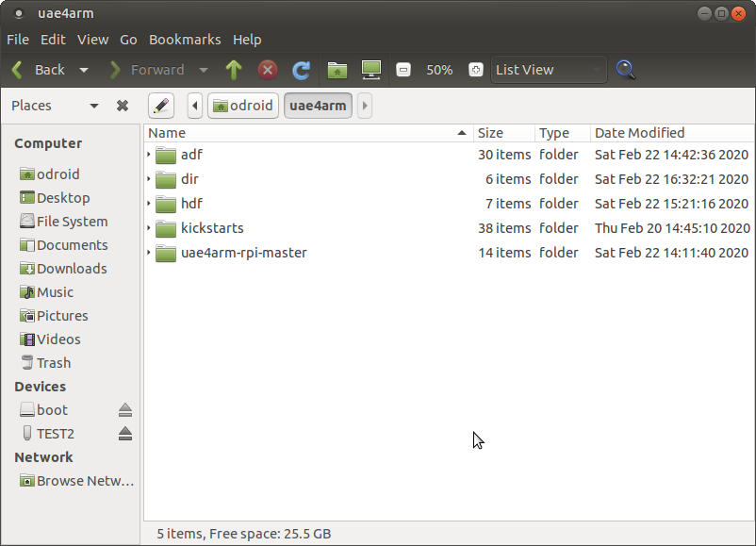Open the View menu
The width and height of the screenshot is (756, 546).
pyautogui.click(x=92, y=40)
